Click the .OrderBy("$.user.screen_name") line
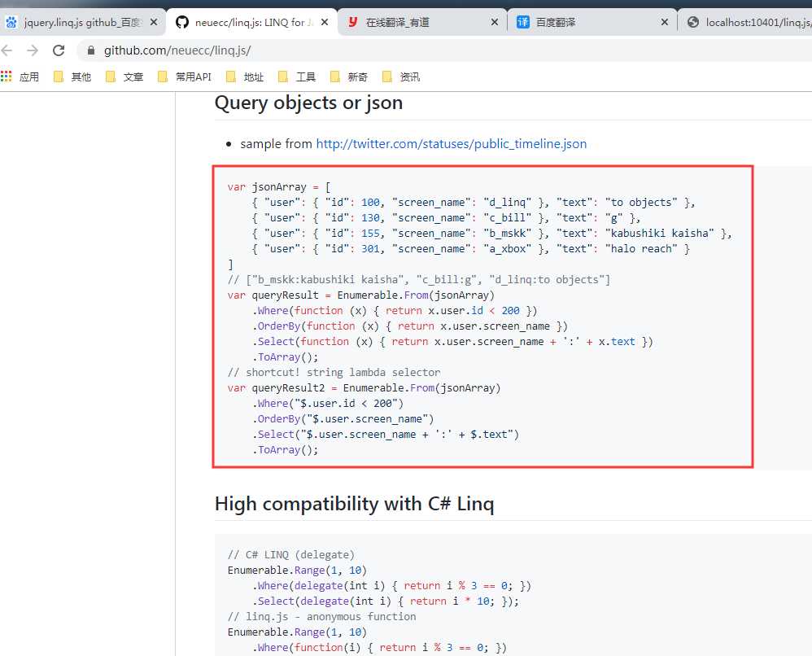 343,419
